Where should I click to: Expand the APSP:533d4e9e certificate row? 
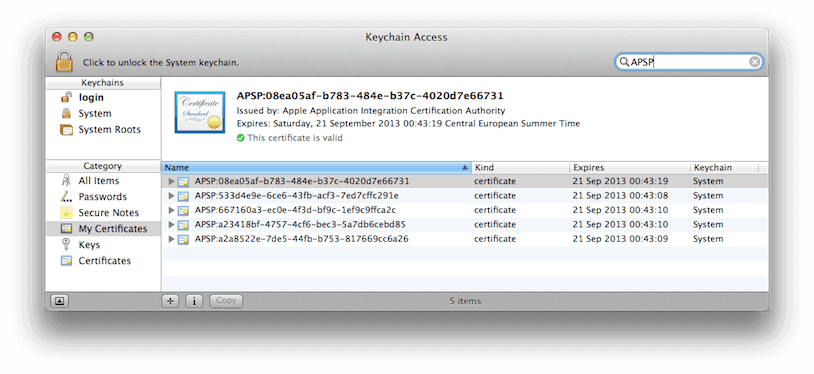pyautogui.click(x=172, y=196)
